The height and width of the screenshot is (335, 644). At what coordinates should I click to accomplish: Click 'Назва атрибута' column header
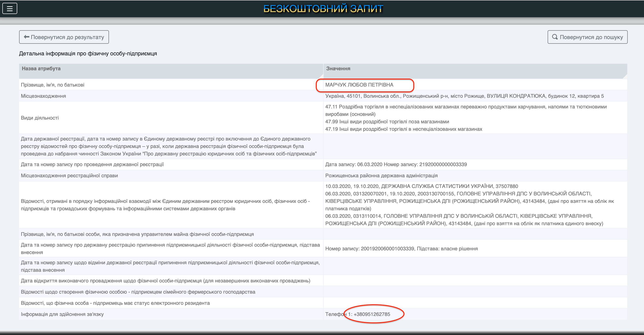pyautogui.click(x=41, y=68)
